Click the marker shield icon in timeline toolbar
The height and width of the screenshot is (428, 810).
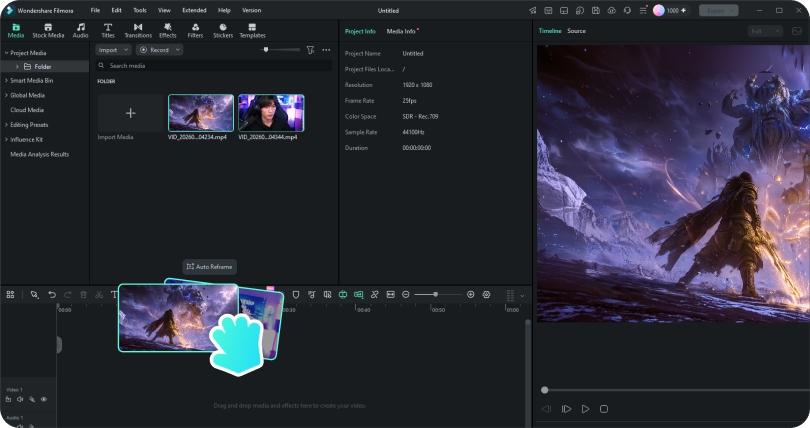[x=296, y=294]
